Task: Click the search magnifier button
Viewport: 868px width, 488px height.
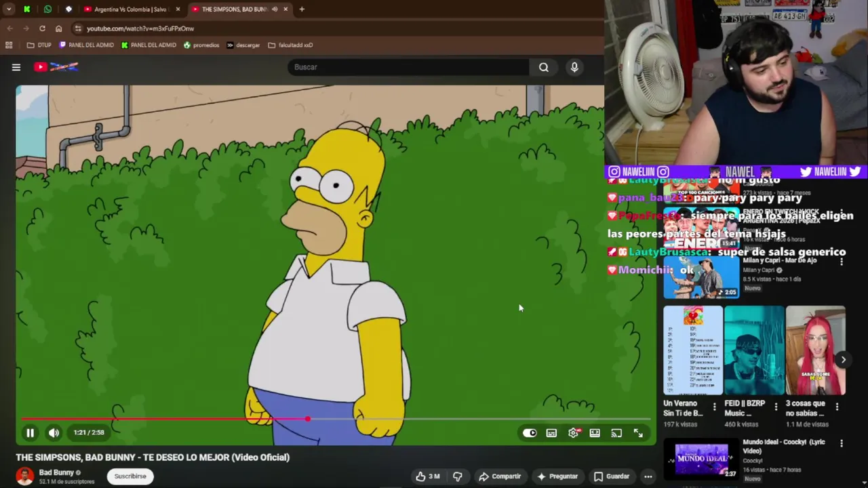Action: click(543, 67)
